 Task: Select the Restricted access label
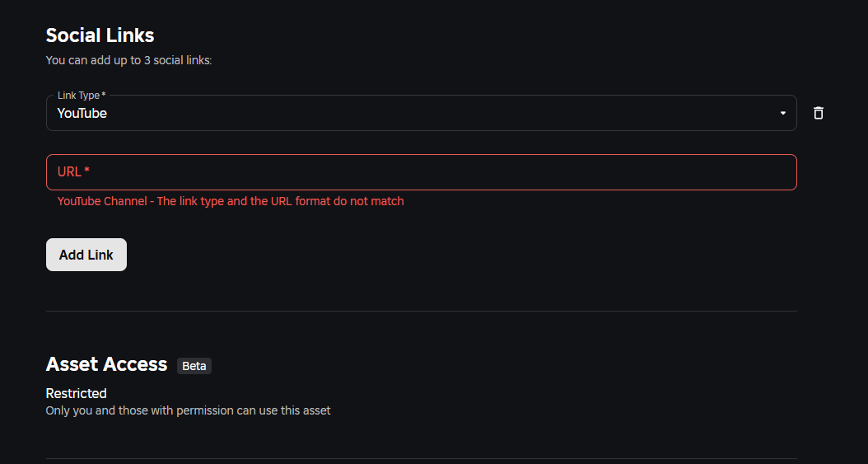click(76, 393)
